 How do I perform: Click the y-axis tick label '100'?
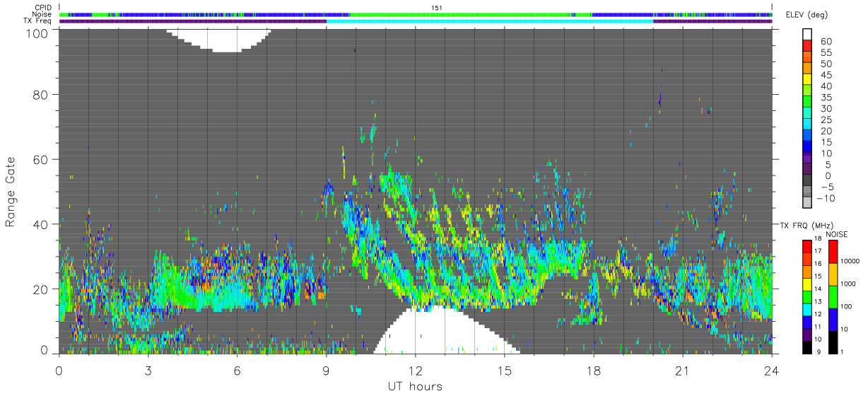[37, 33]
